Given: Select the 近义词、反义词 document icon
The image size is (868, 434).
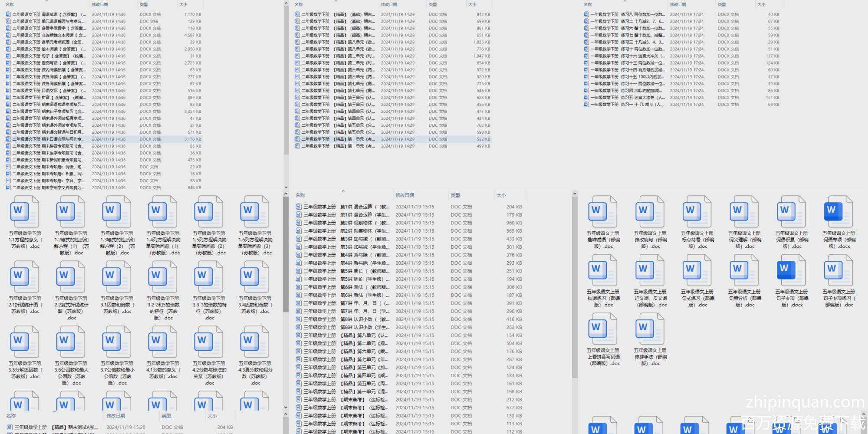Looking at the screenshot, I should pyautogui.click(x=650, y=270).
